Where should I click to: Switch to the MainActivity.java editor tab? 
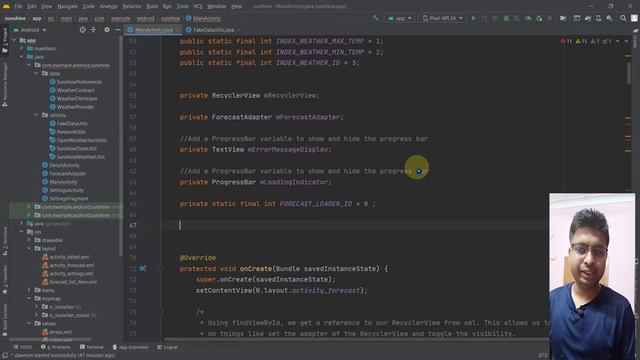point(153,30)
